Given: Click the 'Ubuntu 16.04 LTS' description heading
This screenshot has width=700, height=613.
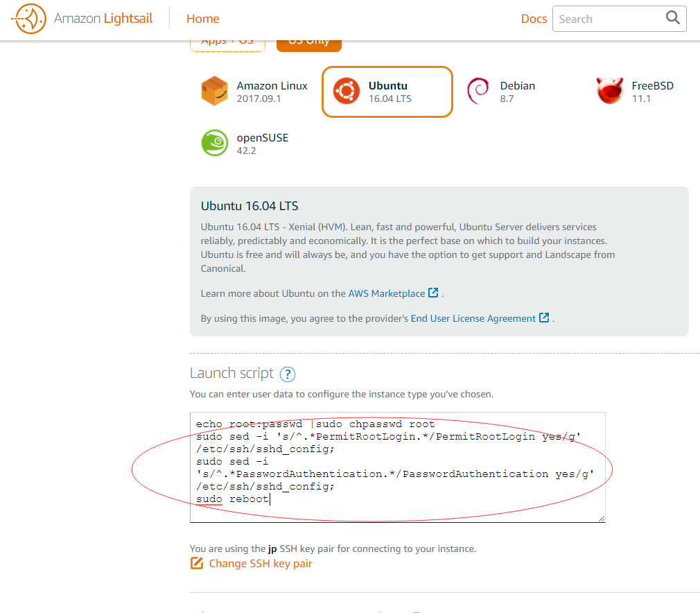Looking at the screenshot, I should pyautogui.click(x=250, y=206).
